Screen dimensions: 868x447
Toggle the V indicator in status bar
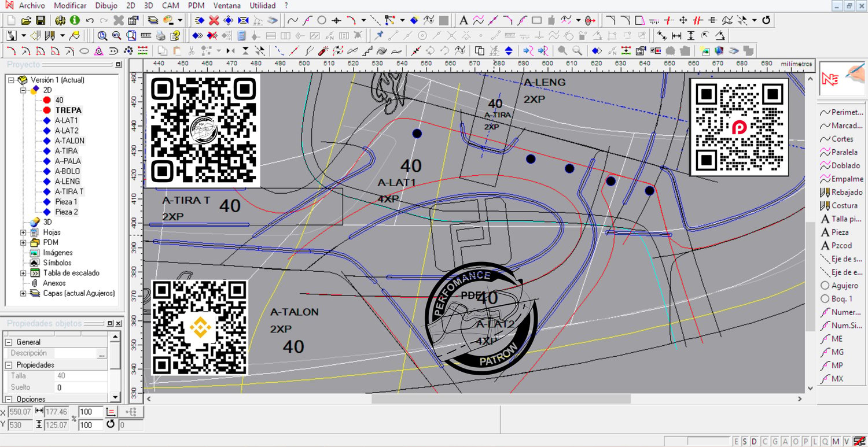pos(846,442)
